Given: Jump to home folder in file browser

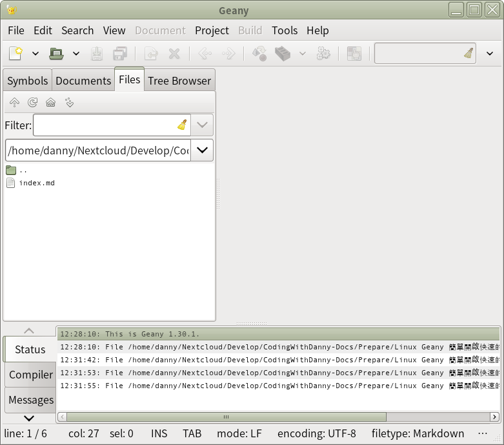Looking at the screenshot, I should [x=50, y=103].
